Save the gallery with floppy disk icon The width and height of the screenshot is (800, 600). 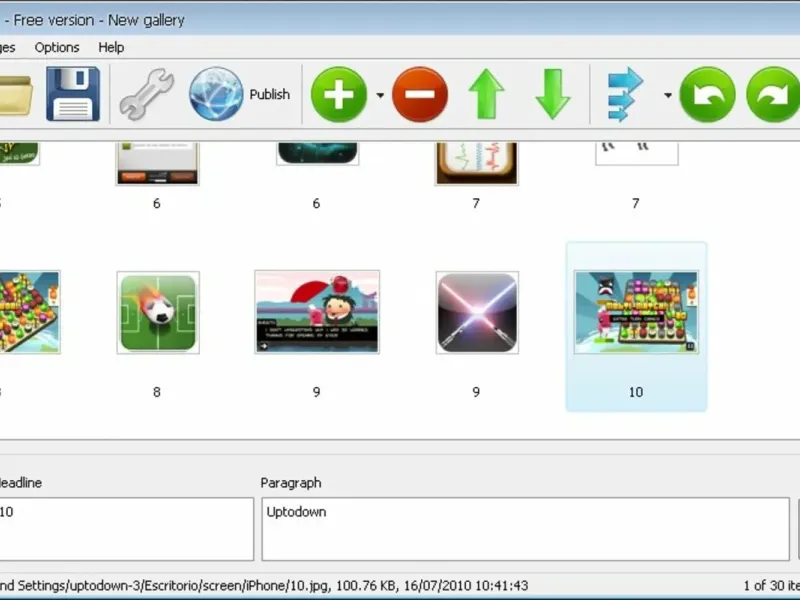(73, 94)
